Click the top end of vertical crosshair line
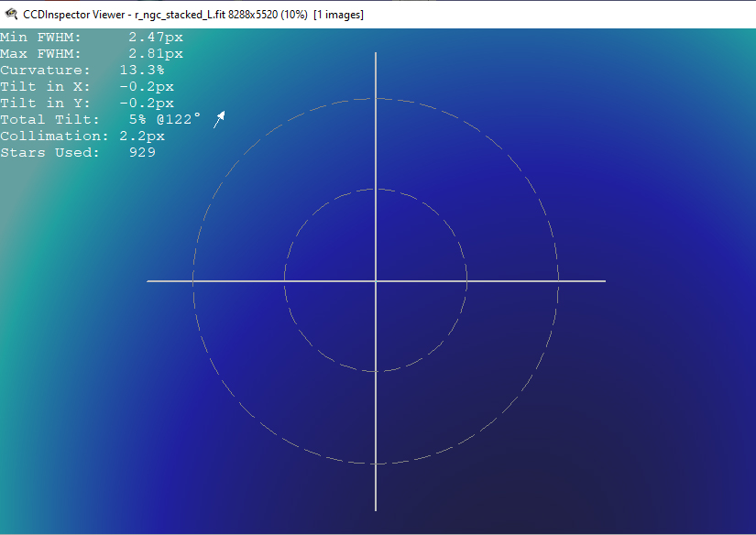 376,54
